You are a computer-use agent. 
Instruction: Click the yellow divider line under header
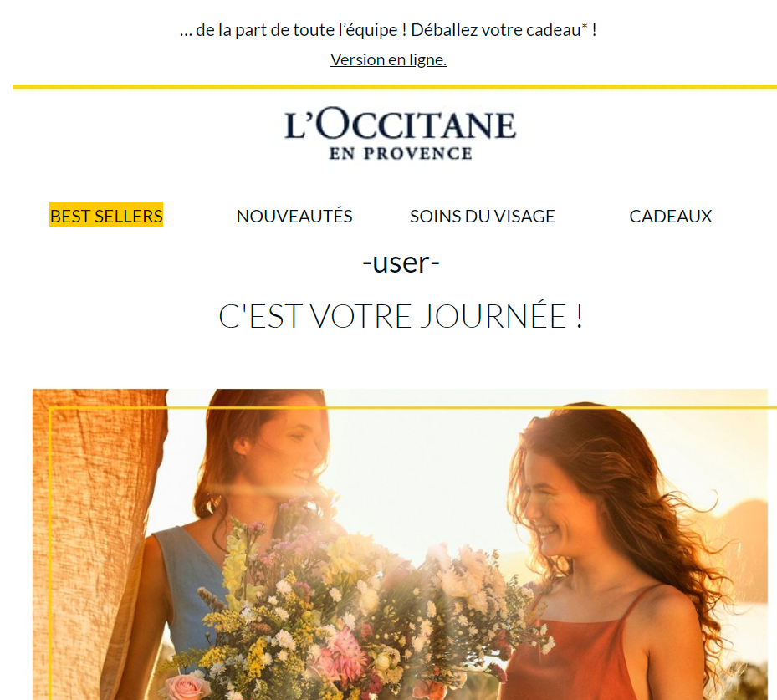click(395, 87)
